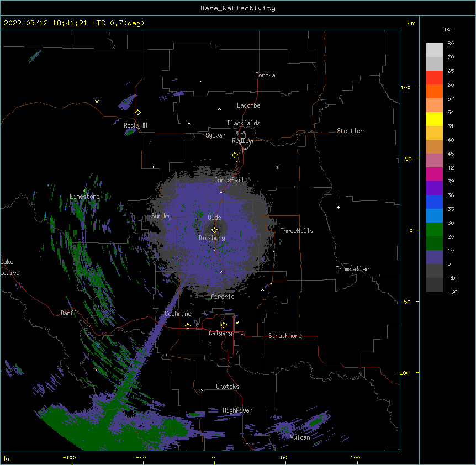The height and width of the screenshot is (465, 476).
Task: Click the Vulcan label
Action: tap(300, 437)
